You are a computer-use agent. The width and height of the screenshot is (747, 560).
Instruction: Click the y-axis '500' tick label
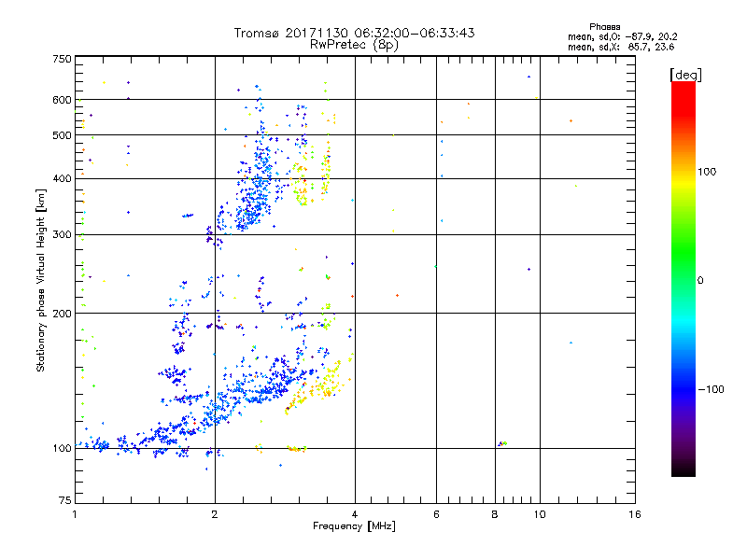coord(62,135)
